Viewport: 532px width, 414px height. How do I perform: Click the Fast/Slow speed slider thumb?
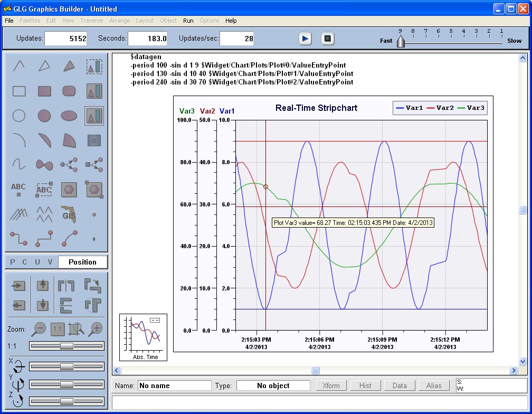[401, 42]
